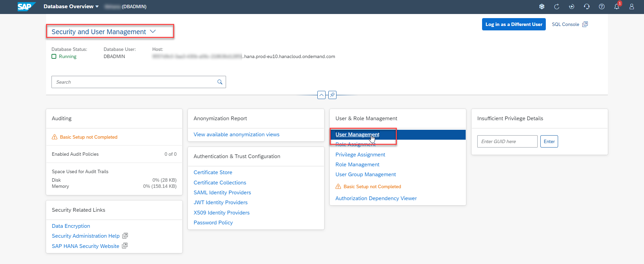Screen dimensions: 644x264
Task: Open SAML Identity Providers link
Action: coord(222,193)
